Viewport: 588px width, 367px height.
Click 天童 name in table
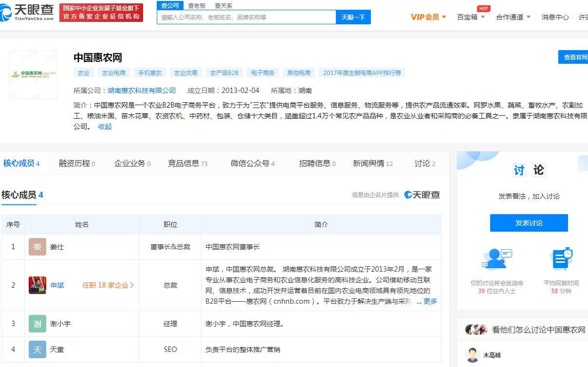[57, 349]
